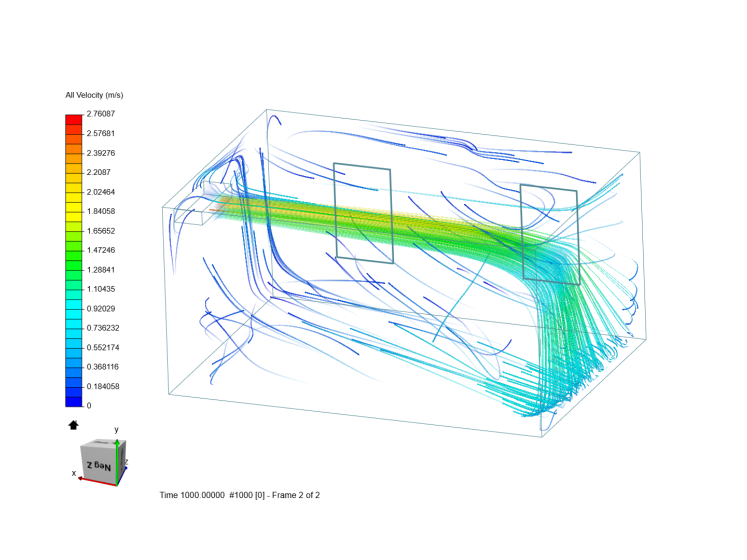
Task: Click the x axis label
Action: coord(74,473)
